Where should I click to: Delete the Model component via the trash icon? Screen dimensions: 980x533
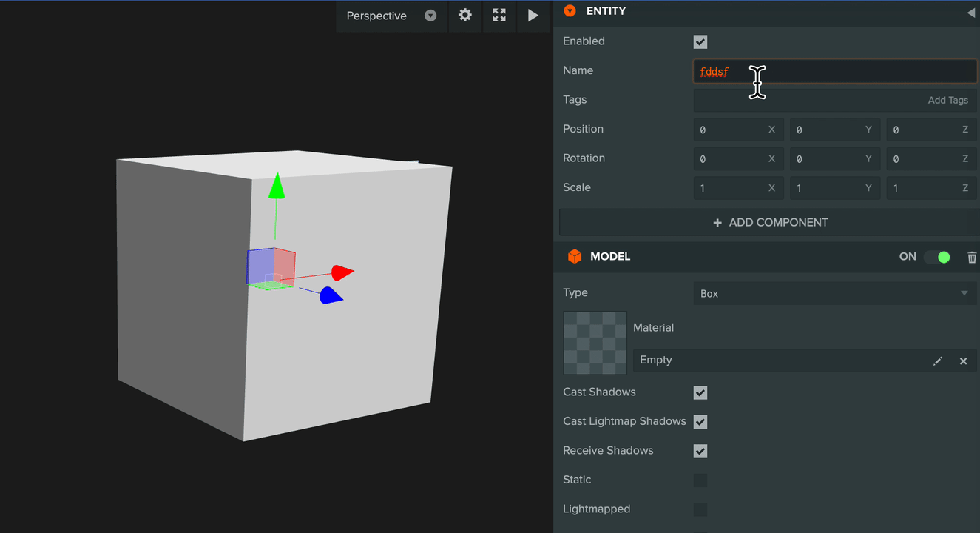point(971,257)
